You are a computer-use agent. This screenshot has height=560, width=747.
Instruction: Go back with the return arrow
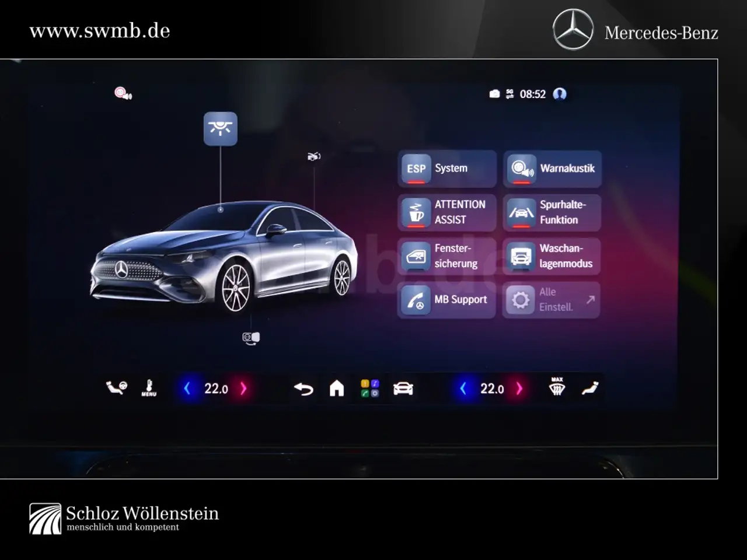303,388
